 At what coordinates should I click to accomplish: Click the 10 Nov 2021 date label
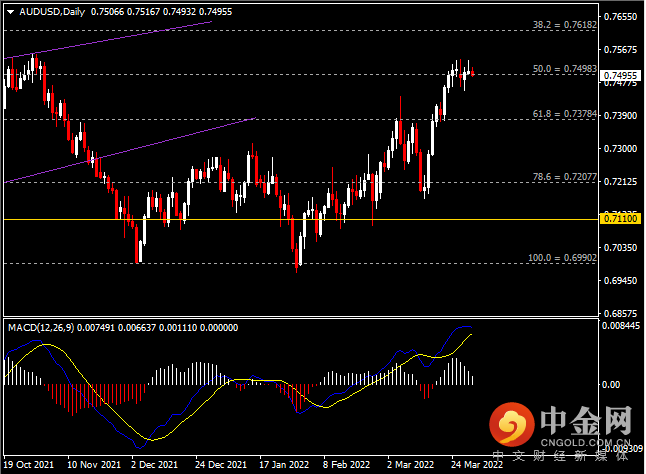click(x=94, y=465)
